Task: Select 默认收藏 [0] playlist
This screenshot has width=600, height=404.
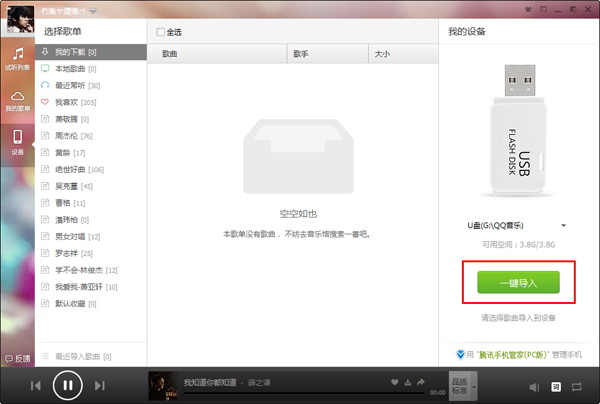Action: pyautogui.click(x=91, y=303)
